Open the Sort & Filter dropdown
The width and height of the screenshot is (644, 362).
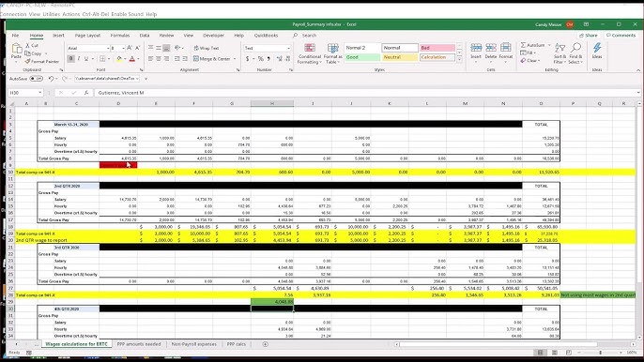(x=560, y=53)
